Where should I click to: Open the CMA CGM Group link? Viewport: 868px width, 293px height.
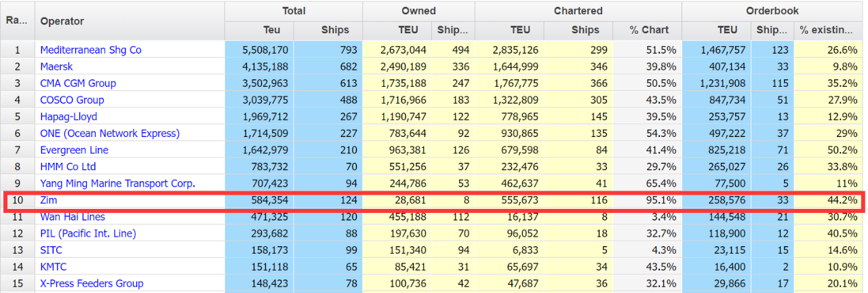click(78, 83)
